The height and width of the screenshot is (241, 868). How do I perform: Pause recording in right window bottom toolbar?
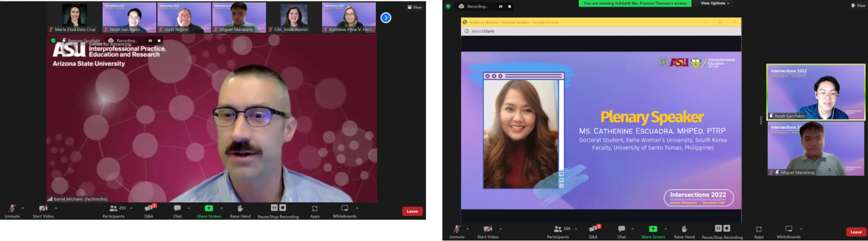tap(718, 228)
